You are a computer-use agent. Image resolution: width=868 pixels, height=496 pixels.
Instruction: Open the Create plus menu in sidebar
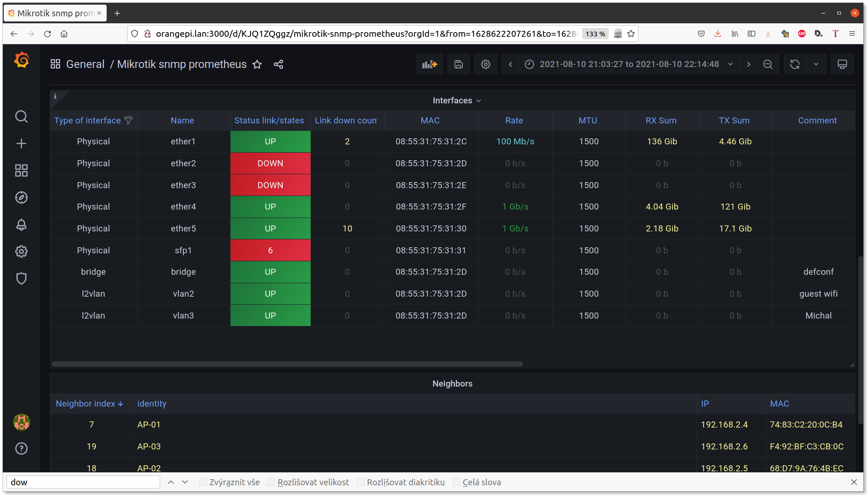click(21, 143)
